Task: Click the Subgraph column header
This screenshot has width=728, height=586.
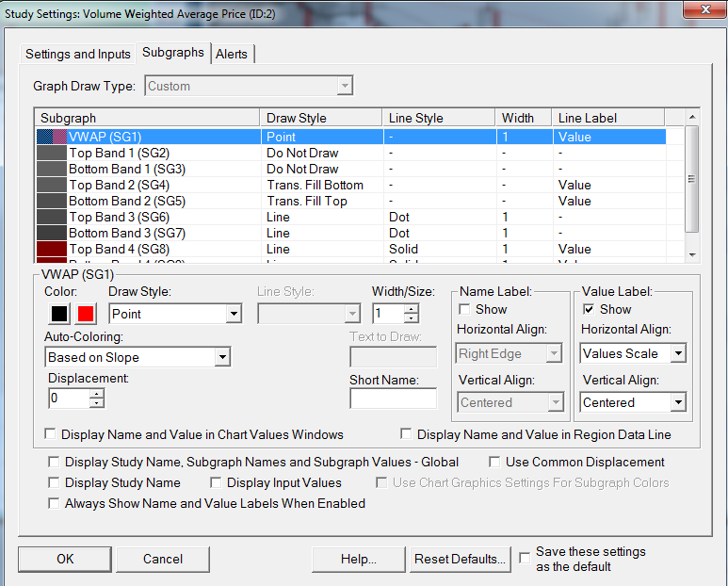Action: tap(147, 118)
